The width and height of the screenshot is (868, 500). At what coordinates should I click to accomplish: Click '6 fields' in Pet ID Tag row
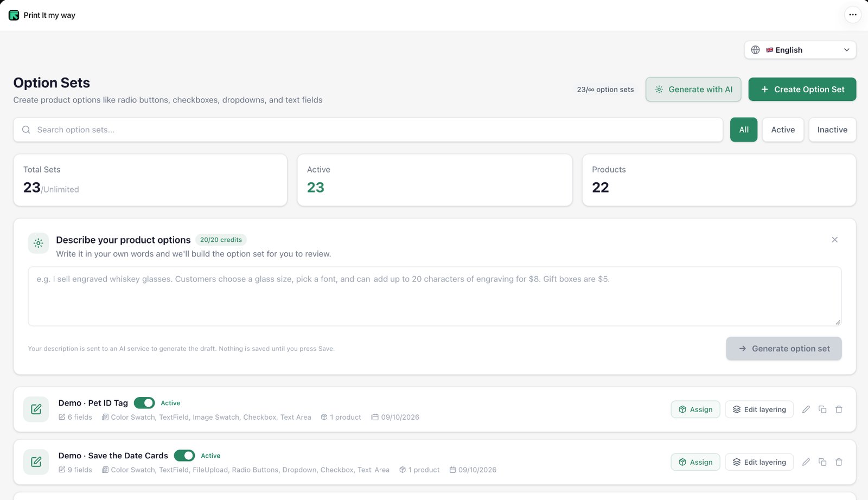pyautogui.click(x=75, y=417)
